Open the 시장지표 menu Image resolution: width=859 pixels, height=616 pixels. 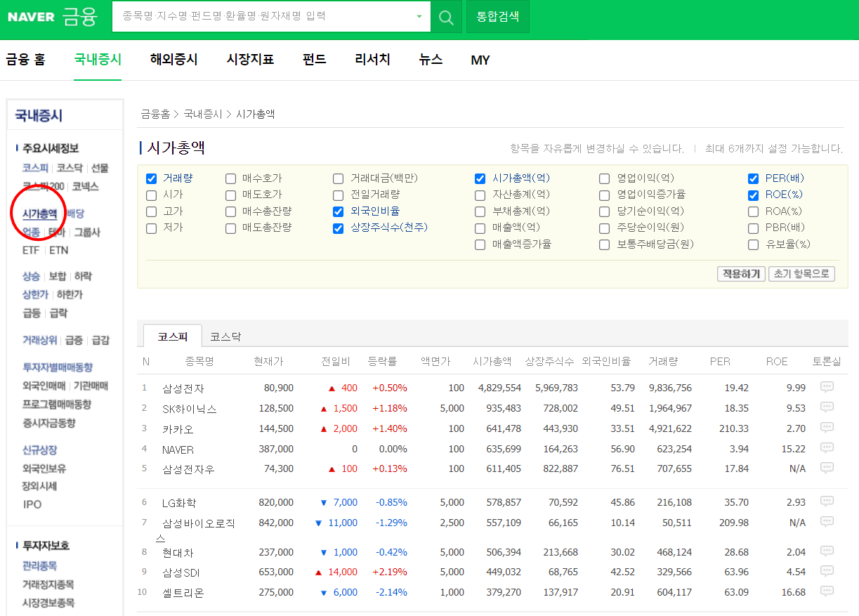pyautogui.click(x=250, y=60)
